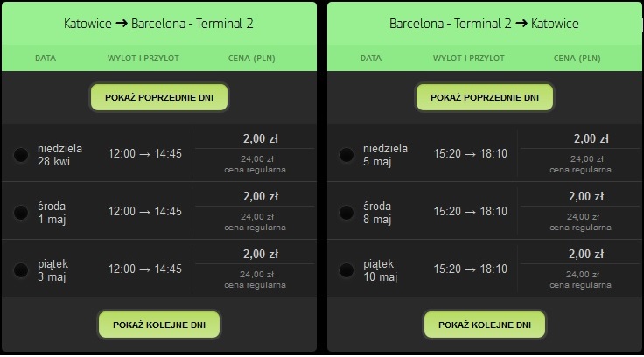Select the piątek 10 maj return flight radio button
This screenshot has height=357, width=644.
point(346,270)
